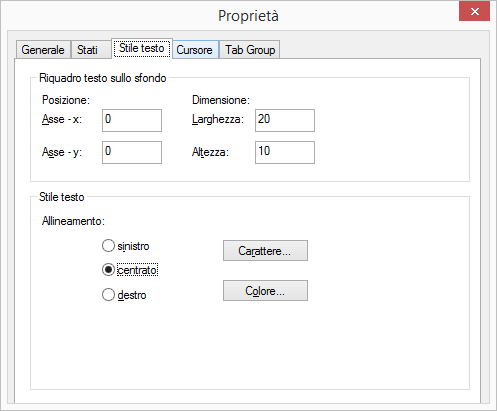
Task: Open the Carattere font dialog button
Action: tap(265, 251)
